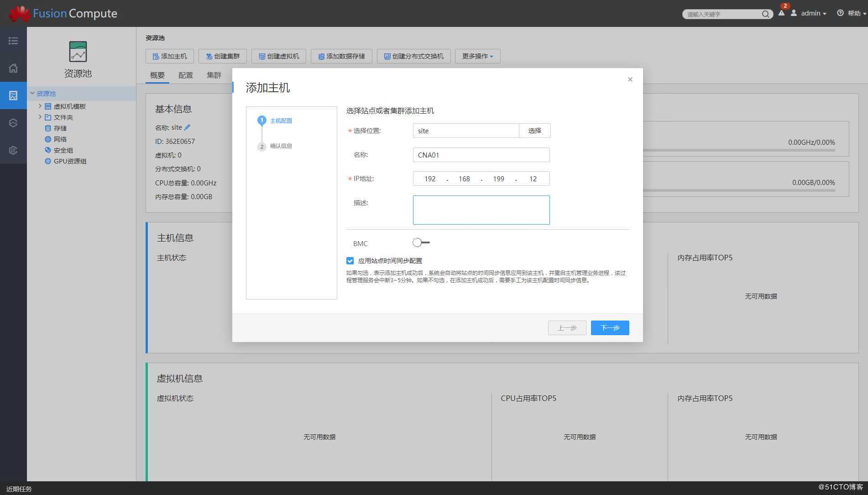Click the 安全组 tree label
Viewport: 868px width, 495px height.
pos(63,150)
